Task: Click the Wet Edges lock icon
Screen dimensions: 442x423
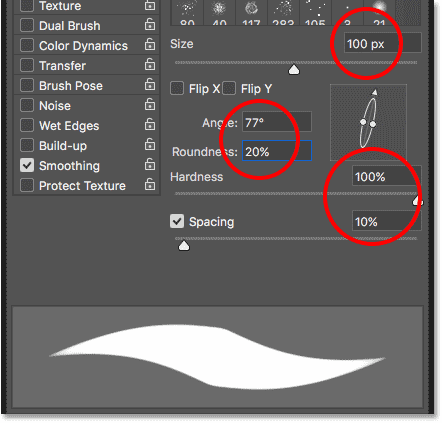Action: point(150,125)
